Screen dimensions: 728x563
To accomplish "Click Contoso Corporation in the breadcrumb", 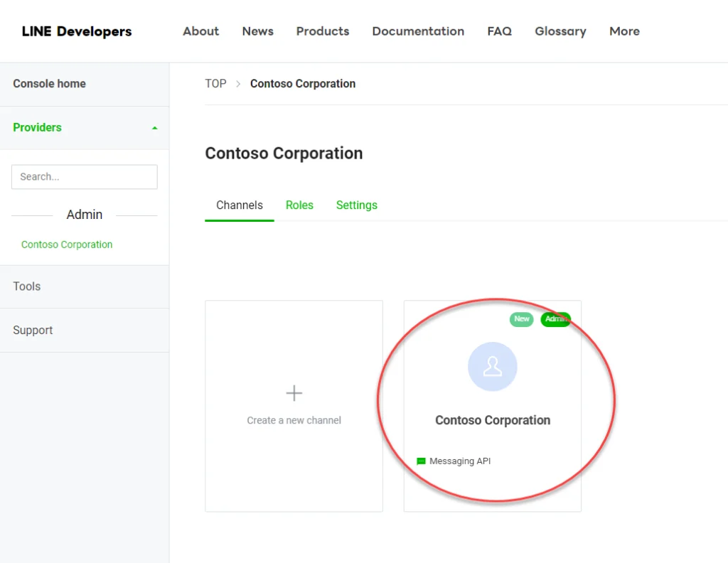I will (x=303, y=84).
